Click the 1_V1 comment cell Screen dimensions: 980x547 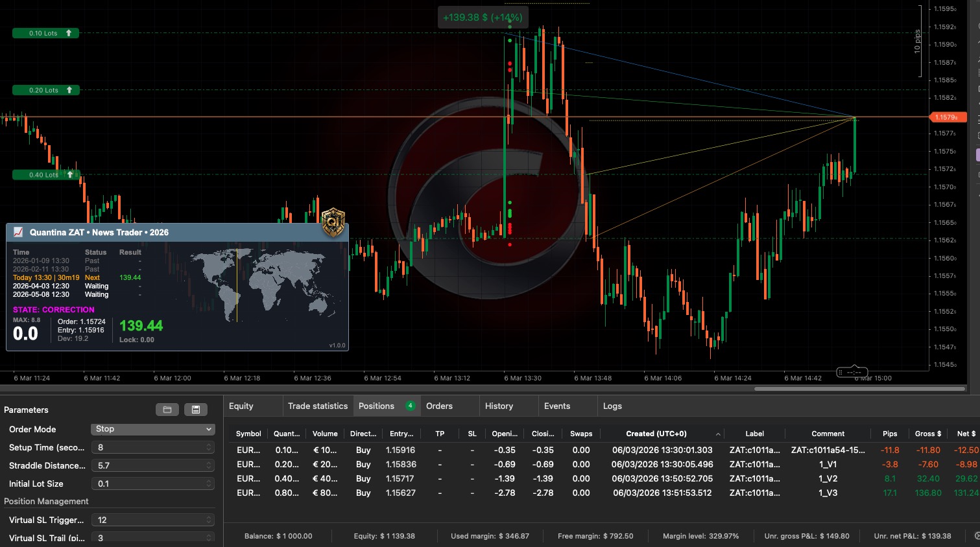[x=828, y=464]
